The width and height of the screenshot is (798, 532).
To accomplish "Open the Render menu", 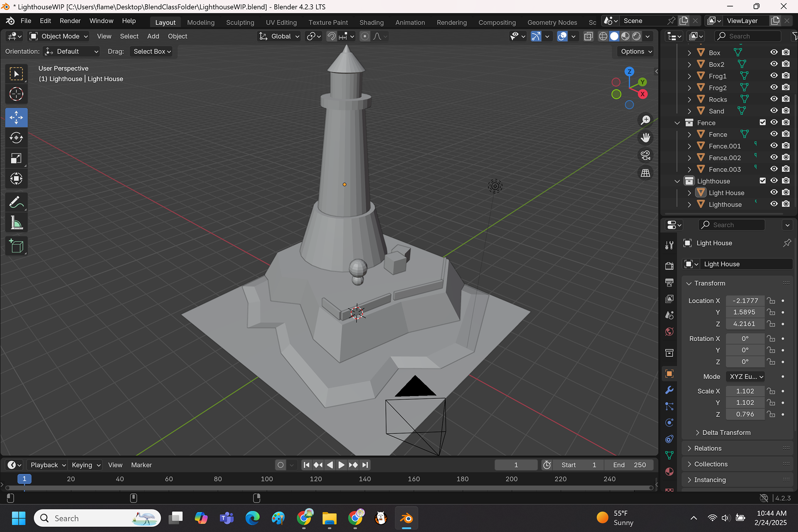I will coord(70,21).
